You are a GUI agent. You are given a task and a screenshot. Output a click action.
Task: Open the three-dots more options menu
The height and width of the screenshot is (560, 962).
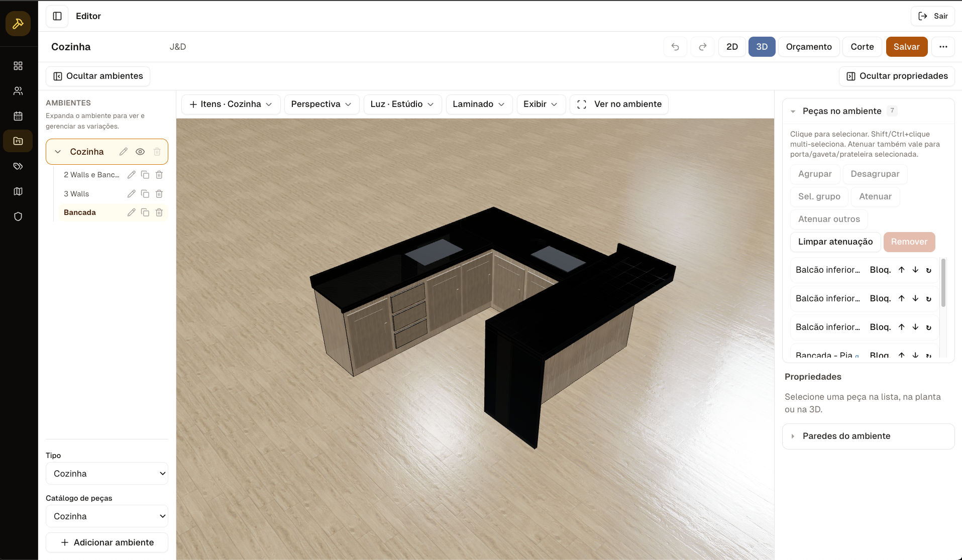943,47
